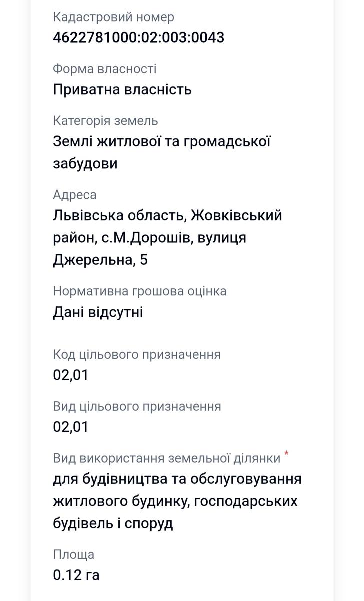The image size is (364, 601).
Task: Click the 'Категорія земель' label
Action: [x=105, y=121]
